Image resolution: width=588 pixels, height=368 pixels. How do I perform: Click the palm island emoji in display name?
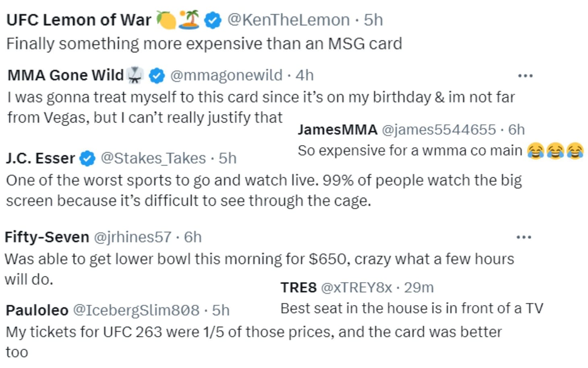point(189,19)
